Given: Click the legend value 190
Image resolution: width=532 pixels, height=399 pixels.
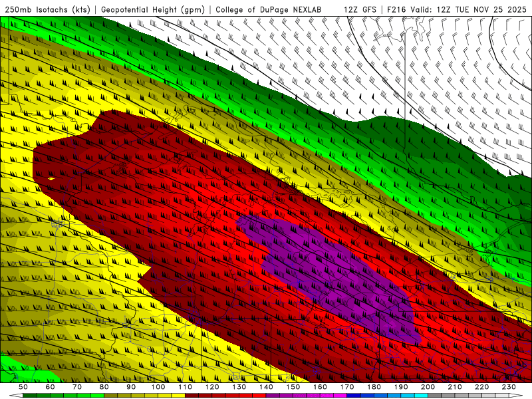Looking at the screenshot, I should (x=401, y=387).
